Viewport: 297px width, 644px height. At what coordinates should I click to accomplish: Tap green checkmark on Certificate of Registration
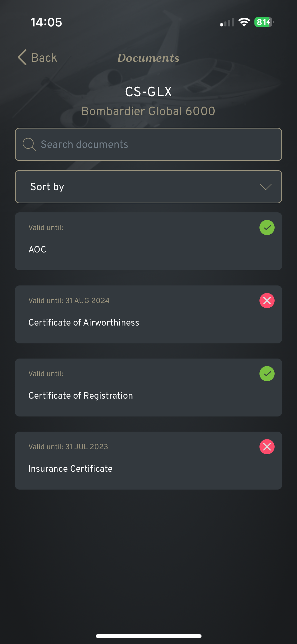point(267,374)
